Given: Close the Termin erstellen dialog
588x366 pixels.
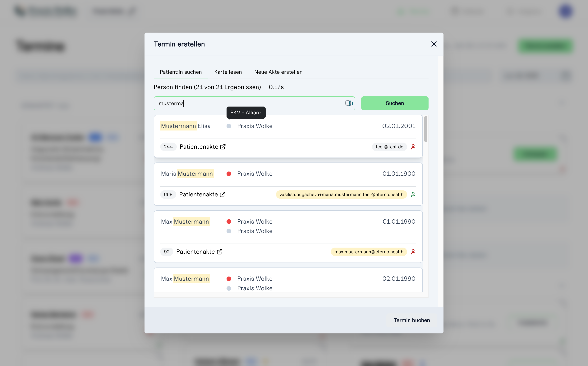Looking at the screenshot, I should [x=434, y=44].
